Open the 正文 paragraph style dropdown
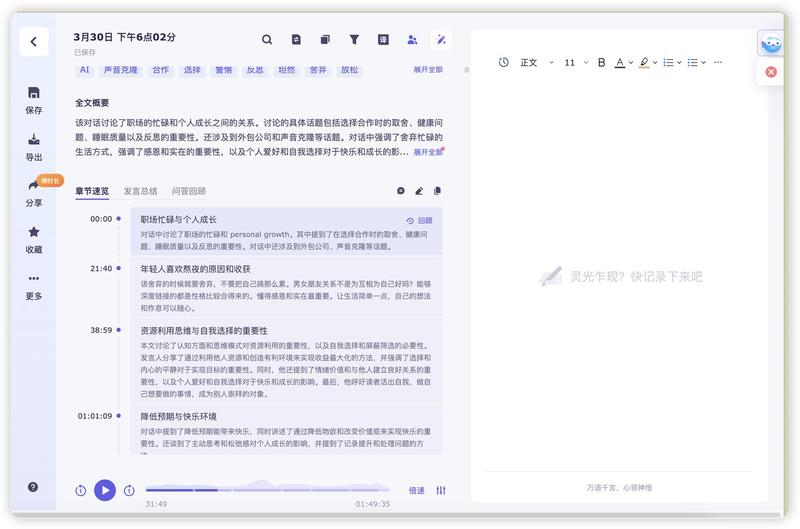This screenshot has height=529, width=800. pyautogui.click(x=537, y=62)
